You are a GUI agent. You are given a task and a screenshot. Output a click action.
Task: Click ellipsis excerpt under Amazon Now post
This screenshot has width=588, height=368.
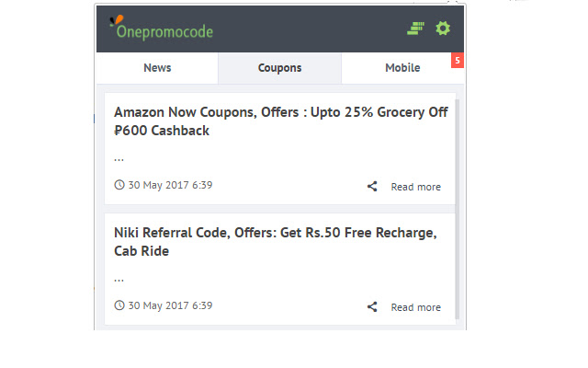[x=119, y=160]
